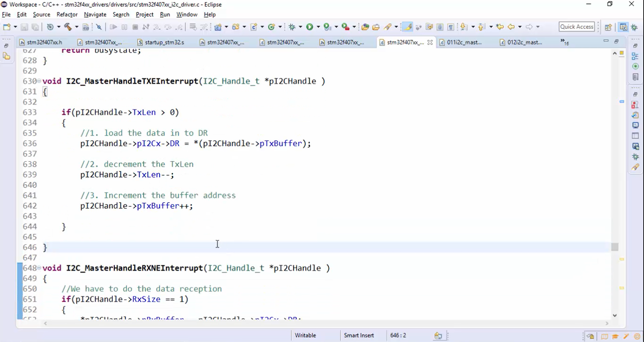Open the Source menu
This screenshot has width=644, height=342.
(42, 14)
